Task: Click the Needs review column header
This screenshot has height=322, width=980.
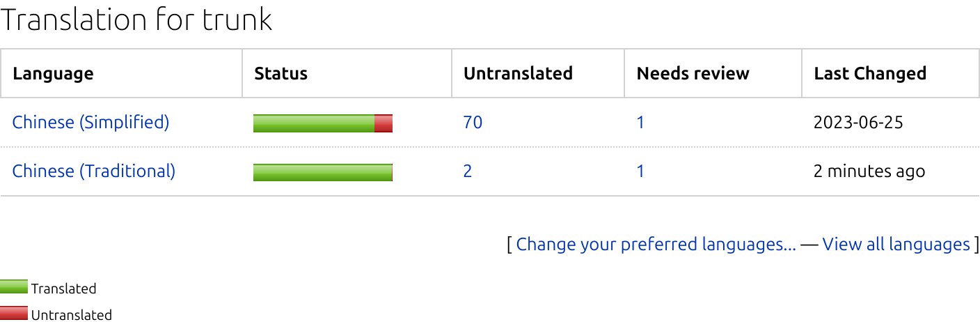Action: click(693, 73)
